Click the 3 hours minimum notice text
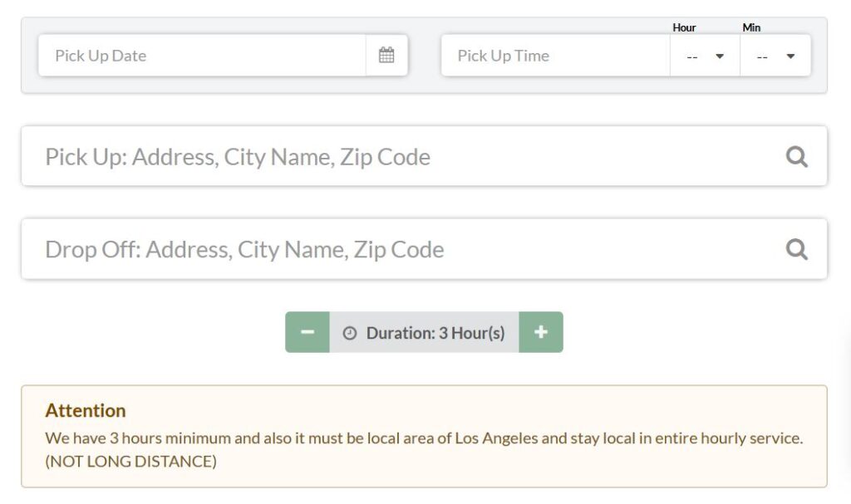851x504 pixels. 424,438
